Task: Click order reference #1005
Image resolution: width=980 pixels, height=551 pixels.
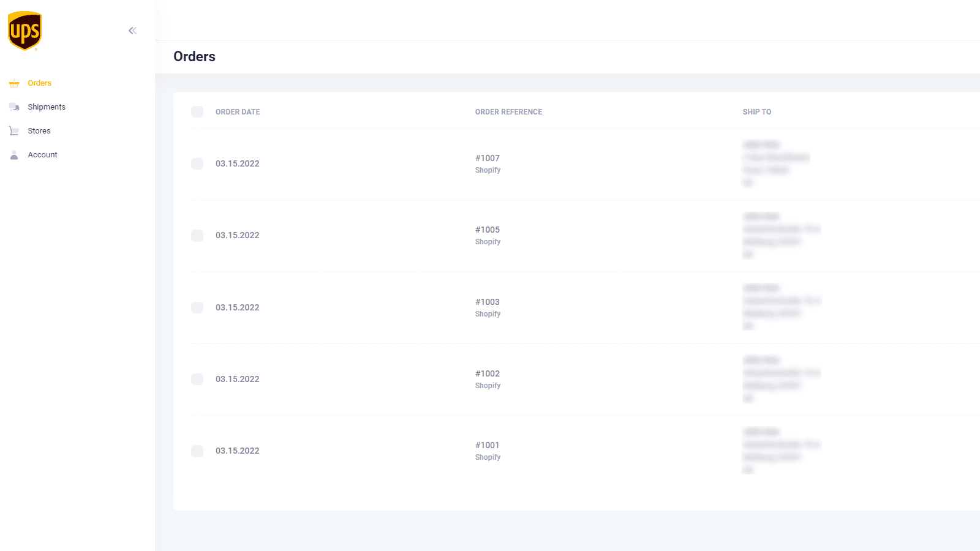Action: click(488, 230)
